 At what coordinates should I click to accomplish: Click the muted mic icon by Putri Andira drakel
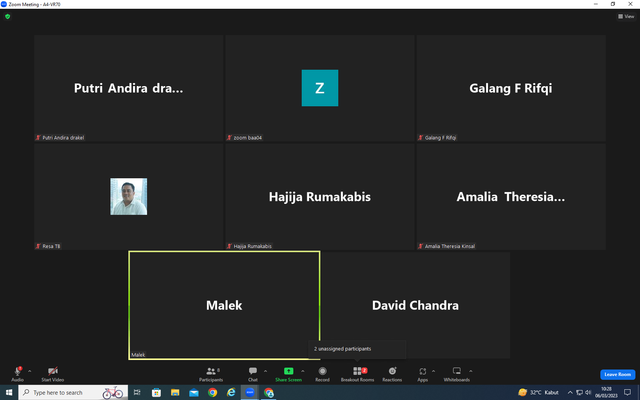point(38,138)
